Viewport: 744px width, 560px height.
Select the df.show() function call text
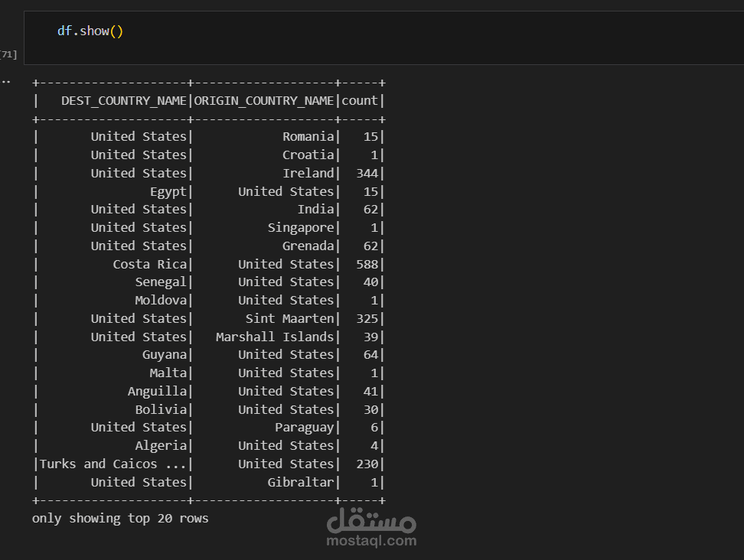[90, 31]
